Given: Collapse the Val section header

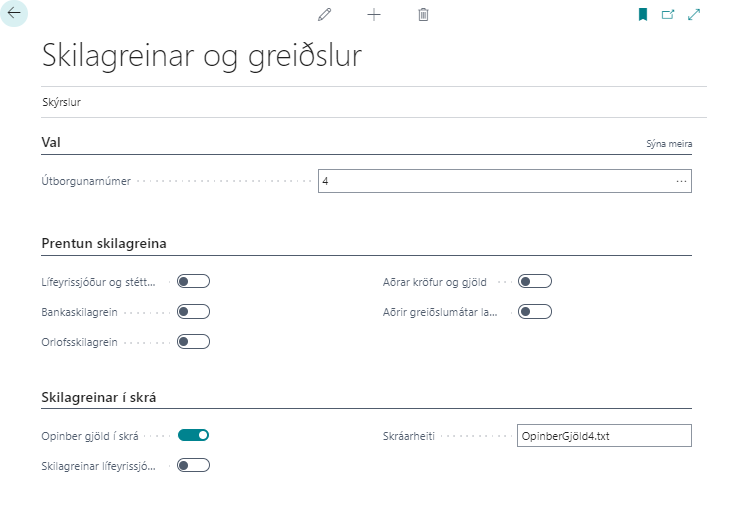Looking at the screenshot, I should click(52, 143).
